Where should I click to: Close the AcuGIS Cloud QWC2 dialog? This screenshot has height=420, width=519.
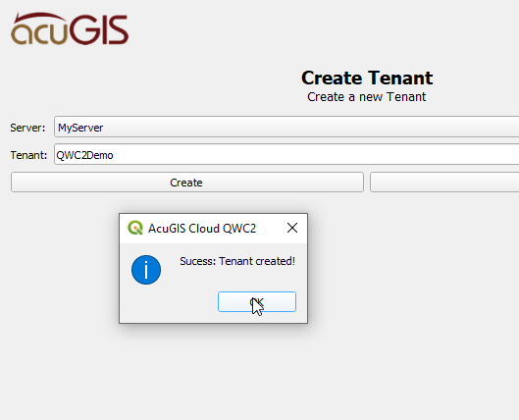[292, 228]
